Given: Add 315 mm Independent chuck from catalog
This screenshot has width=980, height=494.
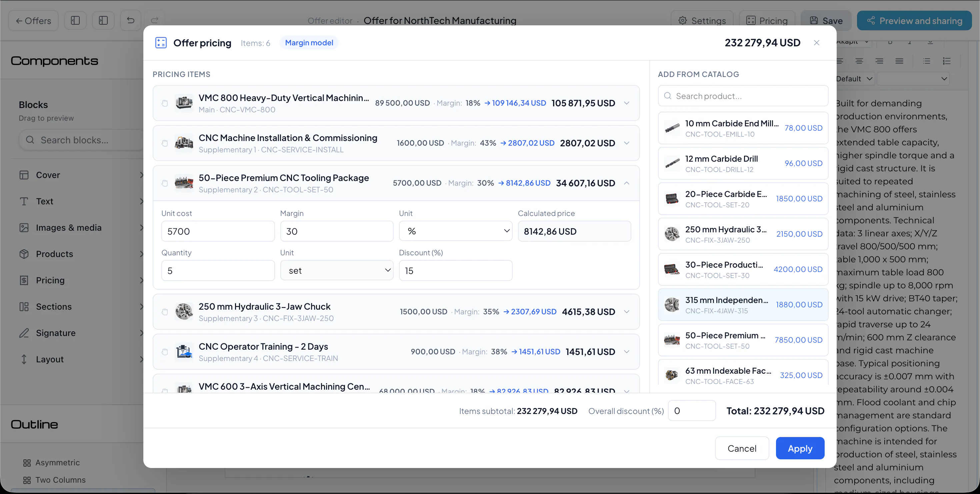Looking at the screenshot, I should click(743, 305).
